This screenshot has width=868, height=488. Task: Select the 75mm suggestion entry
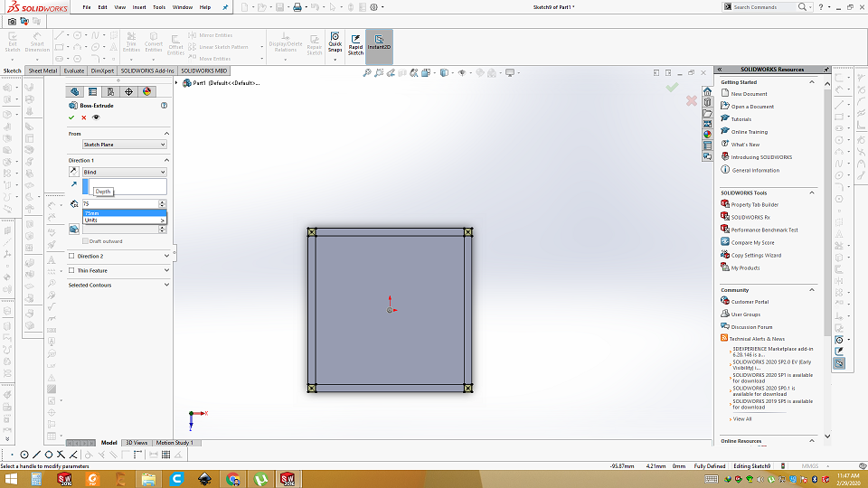click(x=125, y=213)
